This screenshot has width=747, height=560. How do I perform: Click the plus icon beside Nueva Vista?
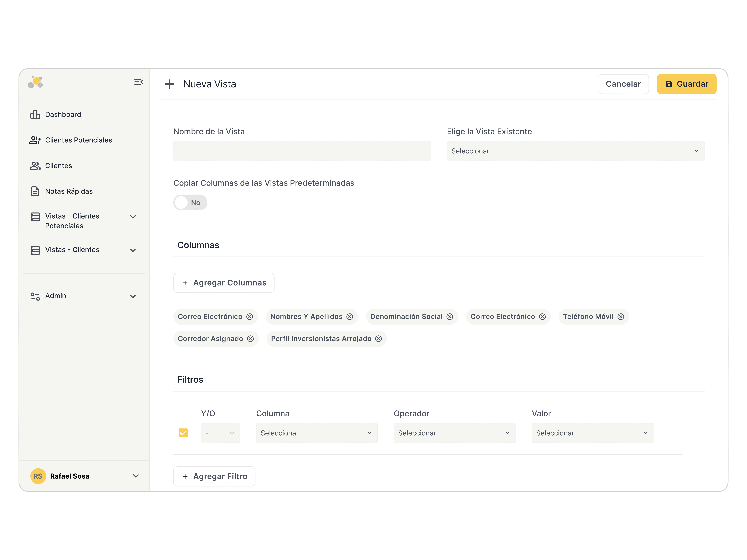(x=169, y=84)
